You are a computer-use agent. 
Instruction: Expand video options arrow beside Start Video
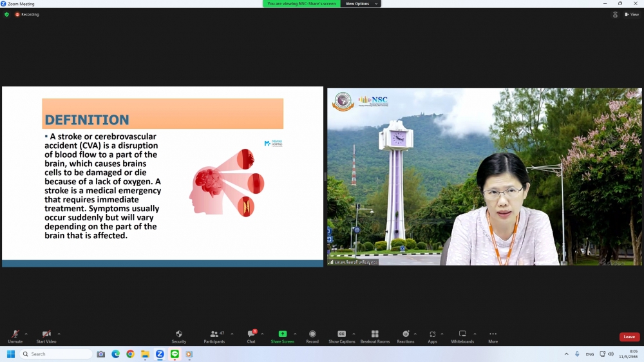tap(59, 334)
